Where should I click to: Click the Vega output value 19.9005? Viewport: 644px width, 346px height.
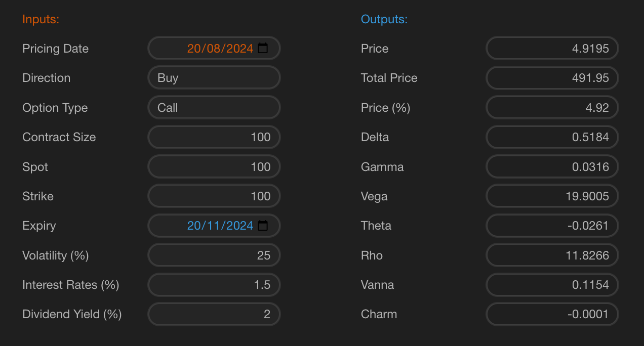point(552,196)
